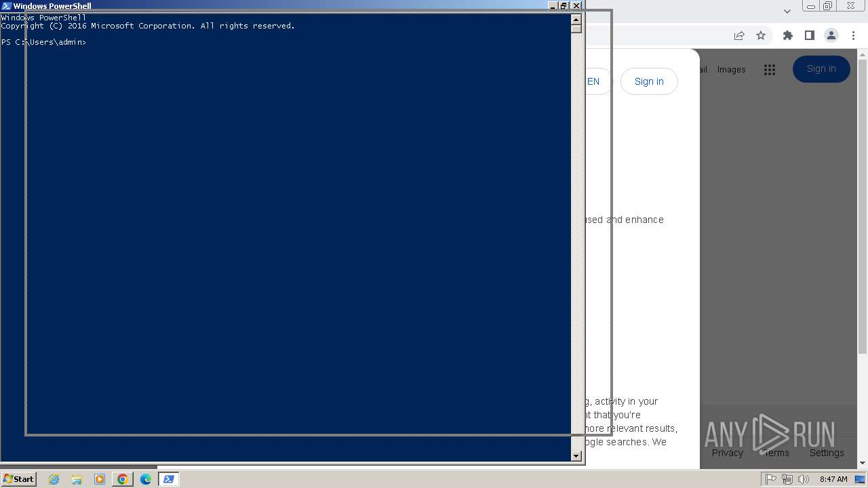
Task: Launch Windows Media Player from taskbar
Action: pos(100,479)
